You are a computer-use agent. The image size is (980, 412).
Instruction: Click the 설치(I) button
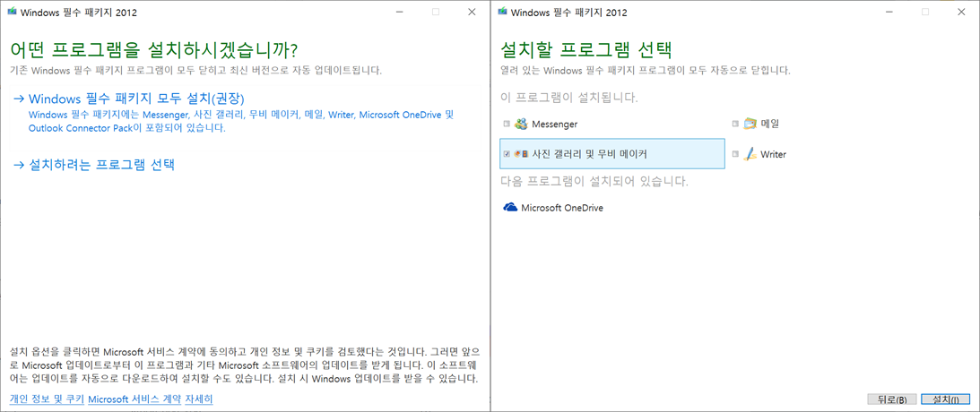point(945,399)
